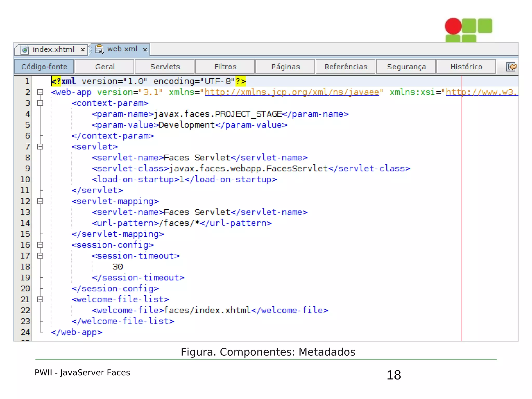Open the Referências view
Image resolution: width=532 pixels, height=399 pixels.
point(346,67)
